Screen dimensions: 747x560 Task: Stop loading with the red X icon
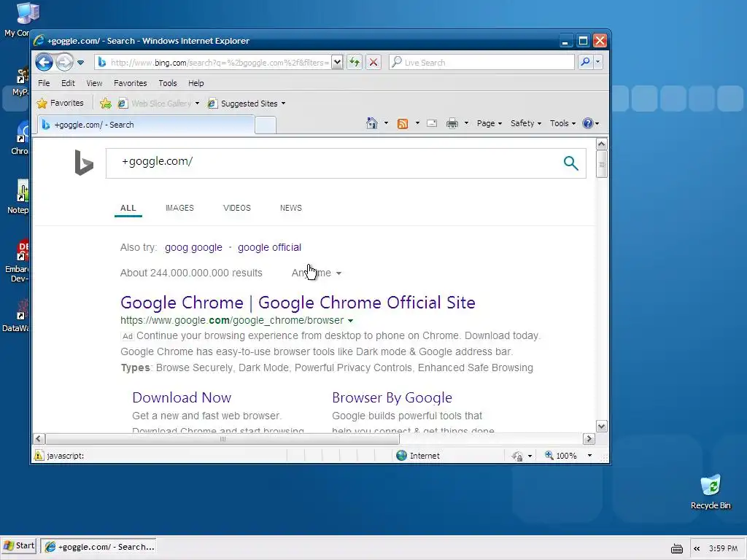point(373,63)
